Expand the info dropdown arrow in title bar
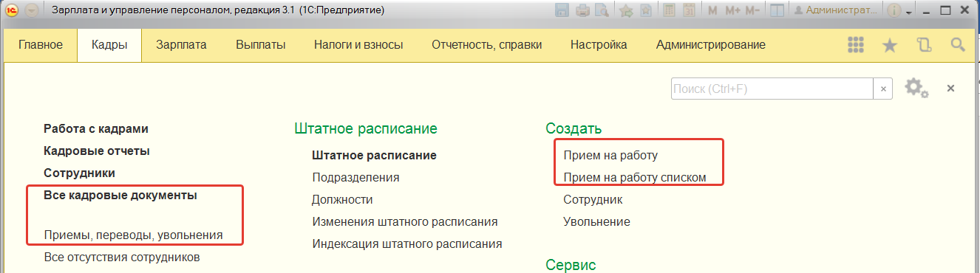Viewport: 980px width, 273px height. coord(909,11)
